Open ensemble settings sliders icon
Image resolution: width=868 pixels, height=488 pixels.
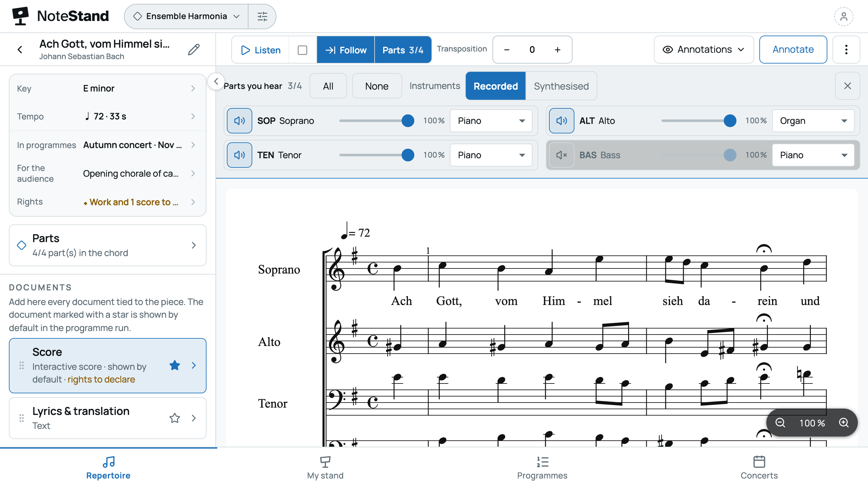pyautogui.click(x=262, y=16)
